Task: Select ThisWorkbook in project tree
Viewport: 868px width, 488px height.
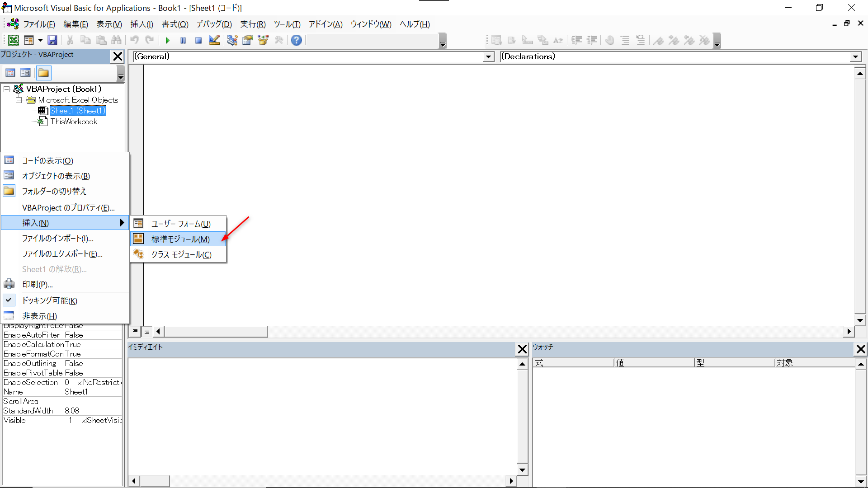Action: (74, 122)
